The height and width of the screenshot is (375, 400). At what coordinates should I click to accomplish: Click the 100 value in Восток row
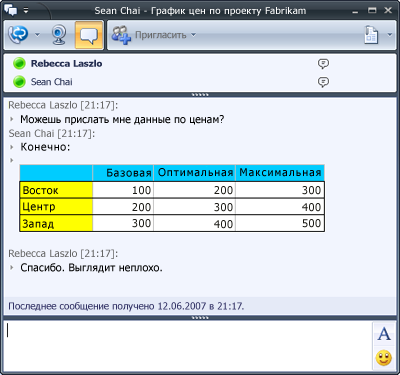point(141,190)
